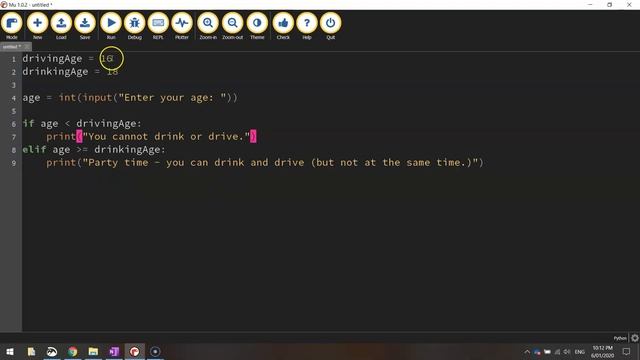Zoom in on the editor text
This screenshot has height=360, width=640.
(208, 26)
